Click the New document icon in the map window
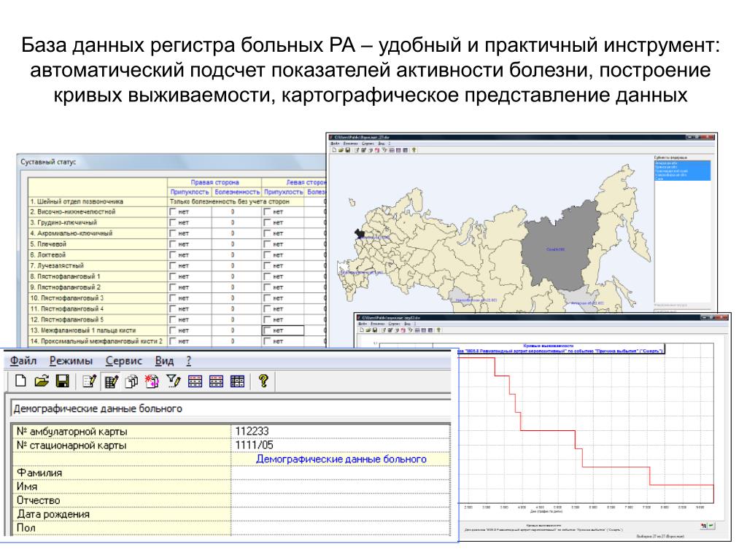This screenshot has height=560, width=747. coord(334,150)
